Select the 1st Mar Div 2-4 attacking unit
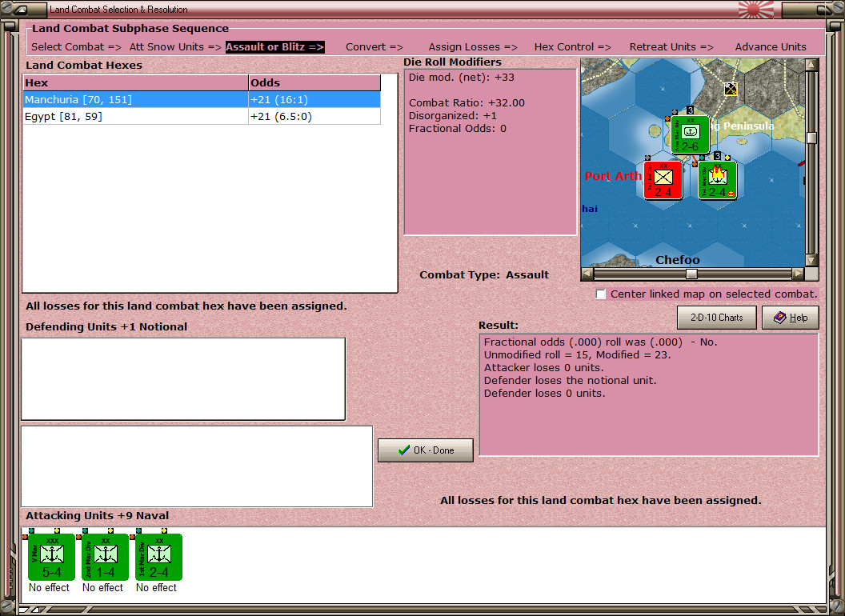This screenshot has height=616, width=845. (158, 557)
